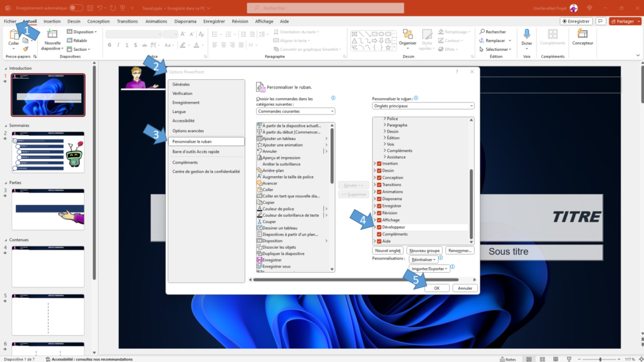The image size is (644, 362).
Task: Open the Insertion ribbon tab
Action: [x=52, y=21]
